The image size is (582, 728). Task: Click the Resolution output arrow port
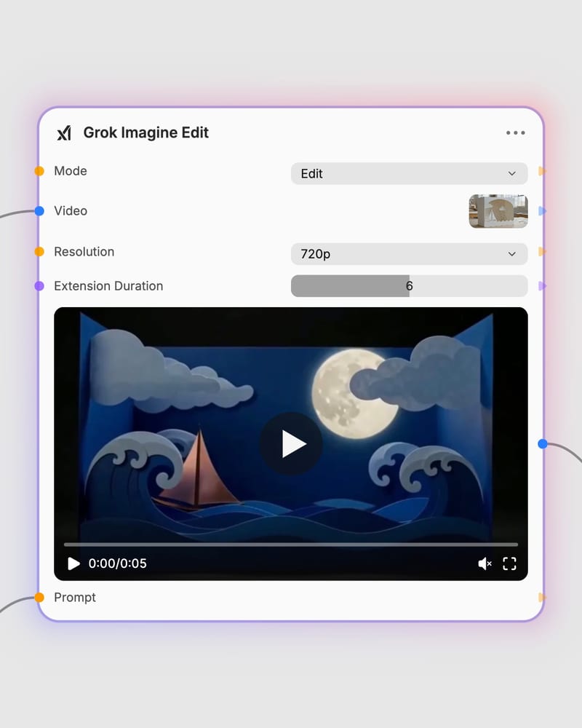[x=542, y=252]
